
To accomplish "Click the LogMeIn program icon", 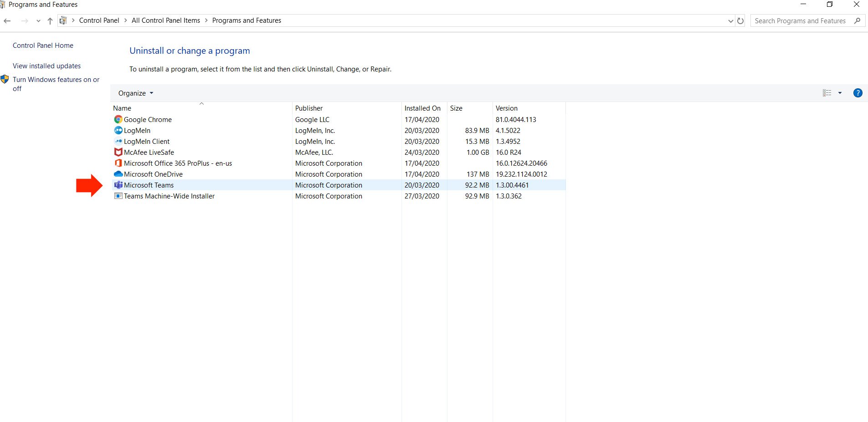I will (118, 130).
